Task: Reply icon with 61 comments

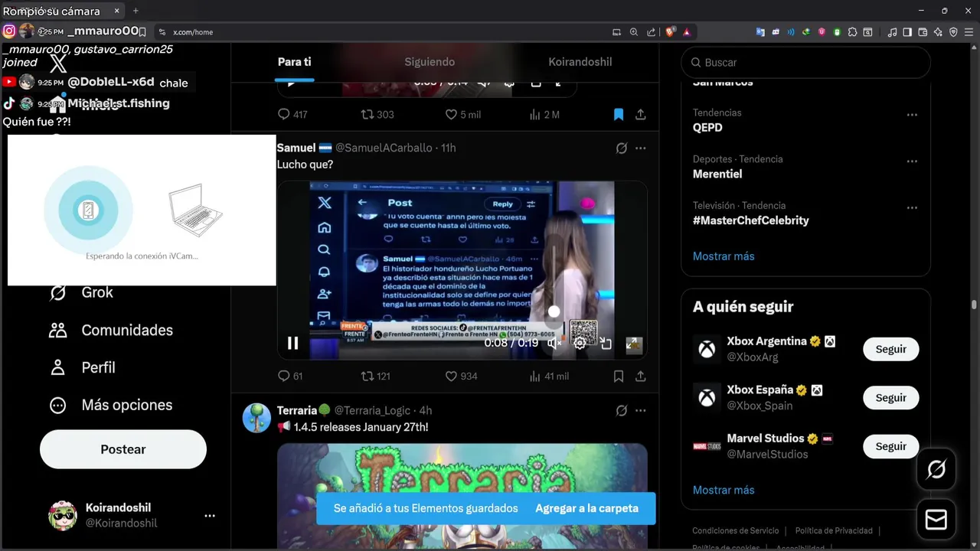Action: pos(284,376)
